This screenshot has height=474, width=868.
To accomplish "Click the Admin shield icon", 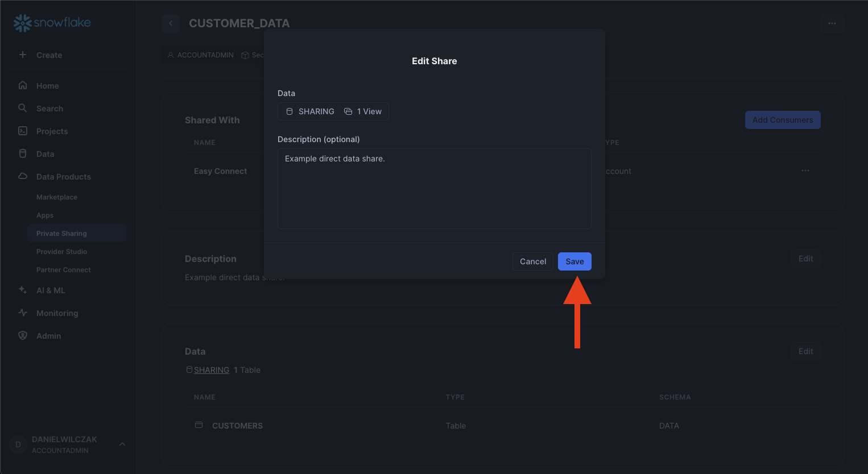I will pos(23,335).
